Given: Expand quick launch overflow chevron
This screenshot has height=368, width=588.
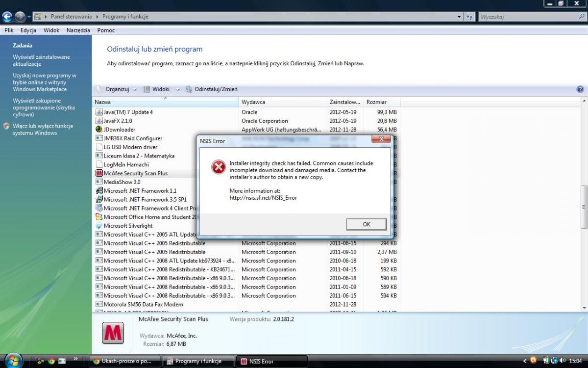Looking at the screenshot, I should pos(75,359).
